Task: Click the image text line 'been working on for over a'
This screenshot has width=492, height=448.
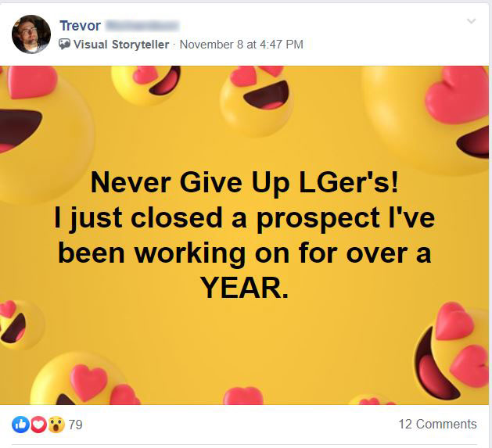Action: [x=244, y=253]
